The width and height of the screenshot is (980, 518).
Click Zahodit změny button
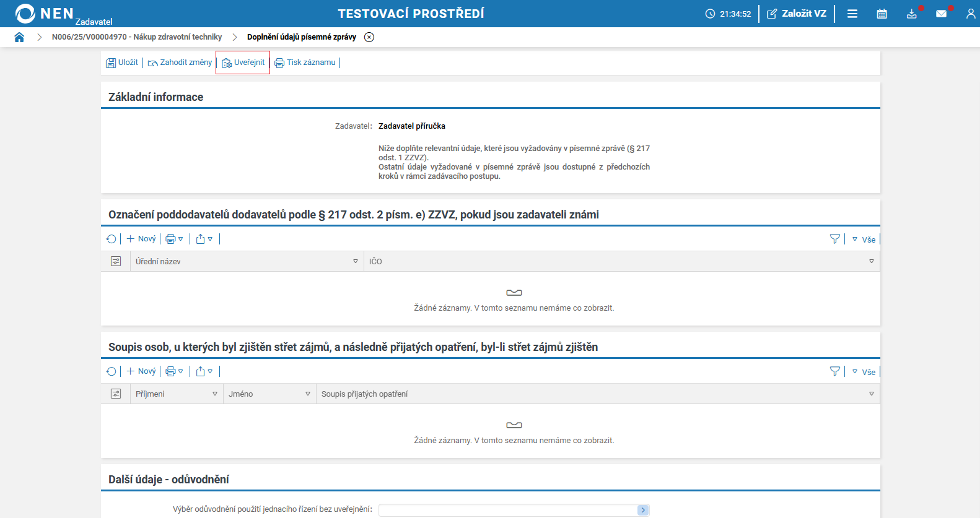180,63
